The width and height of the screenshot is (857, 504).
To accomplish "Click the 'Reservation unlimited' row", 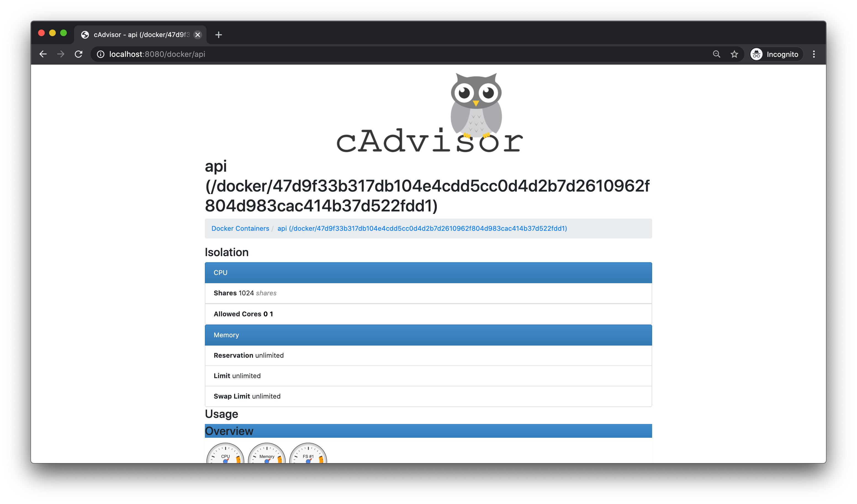I will 428,356.
